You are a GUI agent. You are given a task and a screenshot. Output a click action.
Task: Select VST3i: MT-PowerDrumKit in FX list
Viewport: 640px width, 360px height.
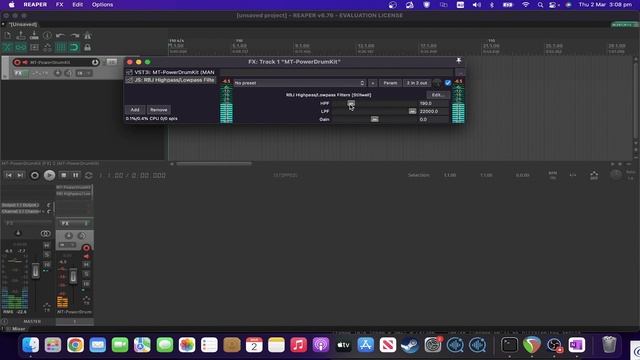pyautogui.click(x=174, y=72)
